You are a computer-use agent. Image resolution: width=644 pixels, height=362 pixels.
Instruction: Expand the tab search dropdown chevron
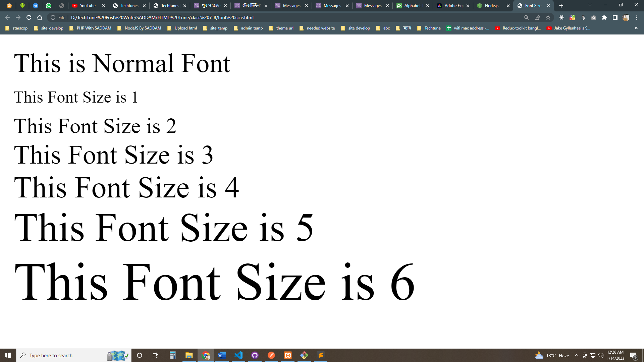[x=590, y=5]
